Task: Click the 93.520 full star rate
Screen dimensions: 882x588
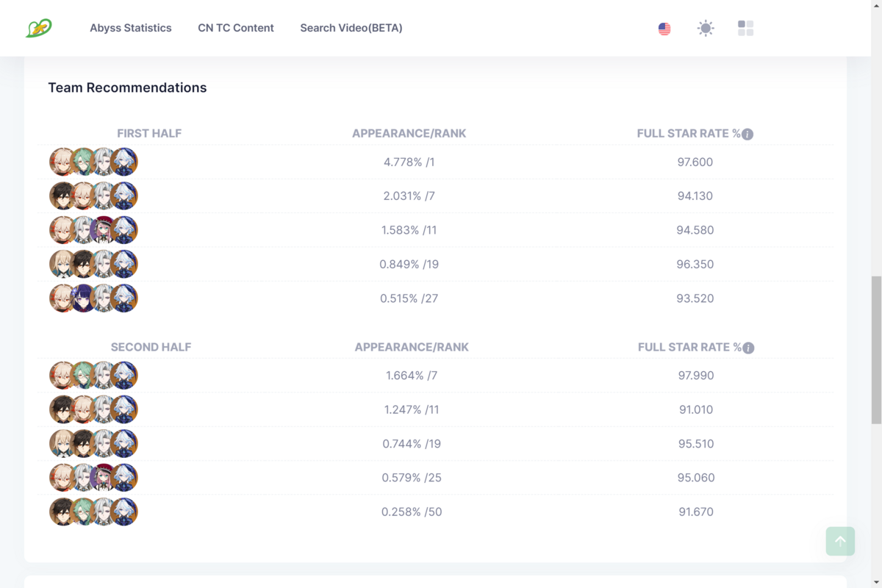Action: [x=695, y=298]
